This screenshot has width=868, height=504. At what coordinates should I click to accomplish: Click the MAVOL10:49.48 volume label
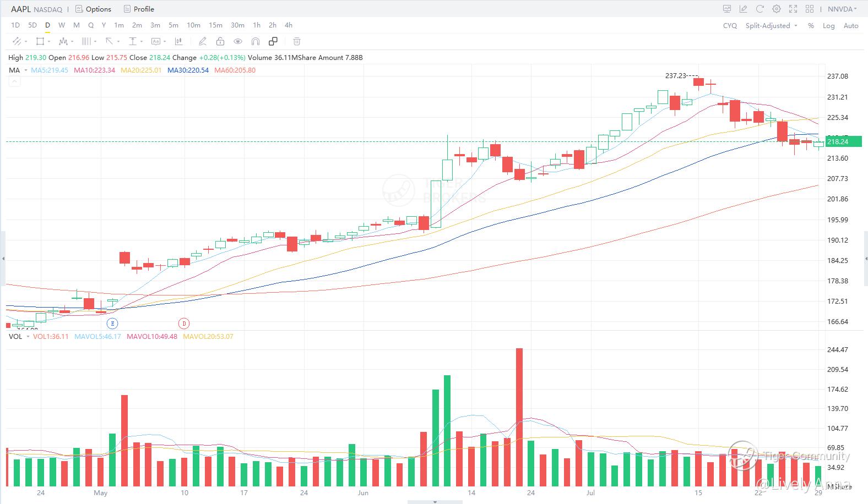(152, 336)
